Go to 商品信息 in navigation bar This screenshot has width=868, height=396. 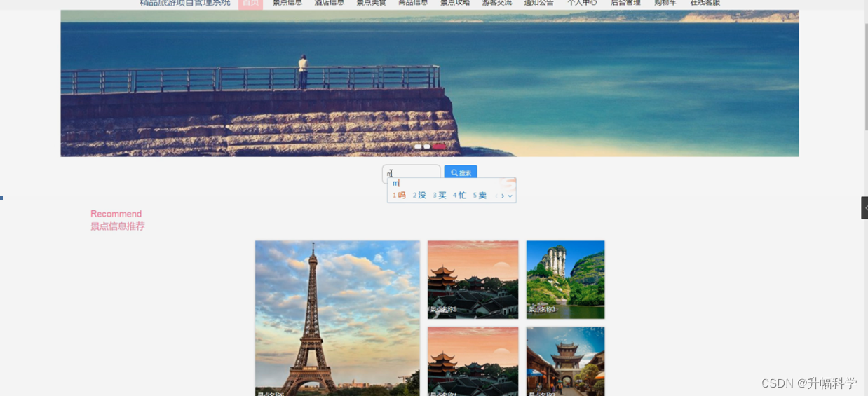pyautogui.click(x=413, y=3)
